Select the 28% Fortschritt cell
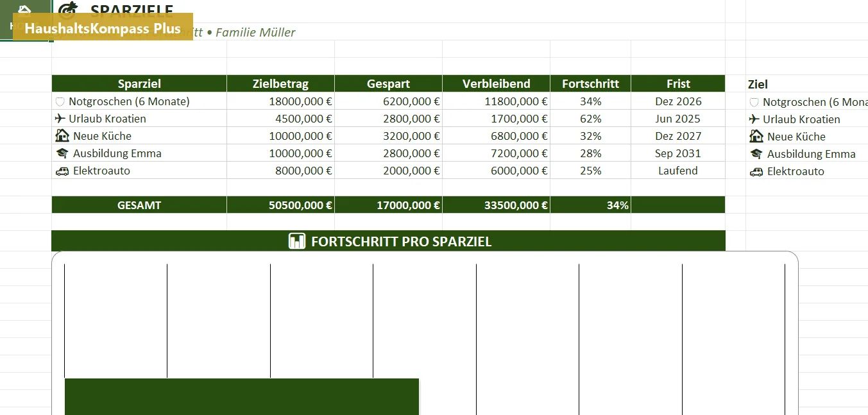 point(590,153)
